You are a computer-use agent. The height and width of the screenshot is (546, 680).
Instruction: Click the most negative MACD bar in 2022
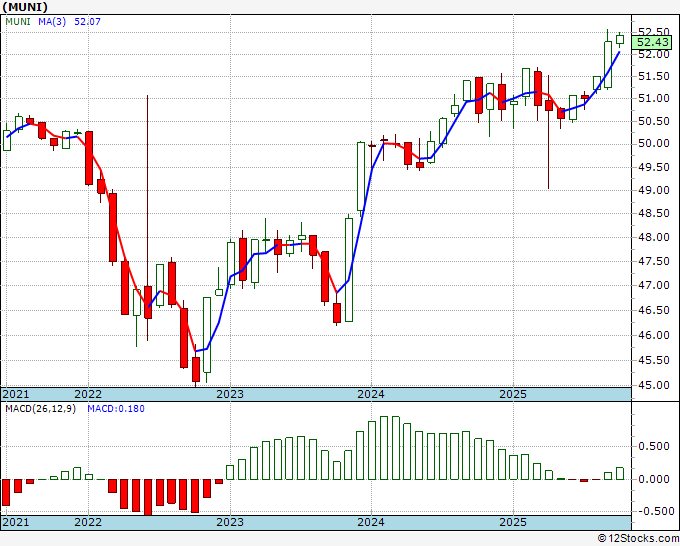pos(148,497)
